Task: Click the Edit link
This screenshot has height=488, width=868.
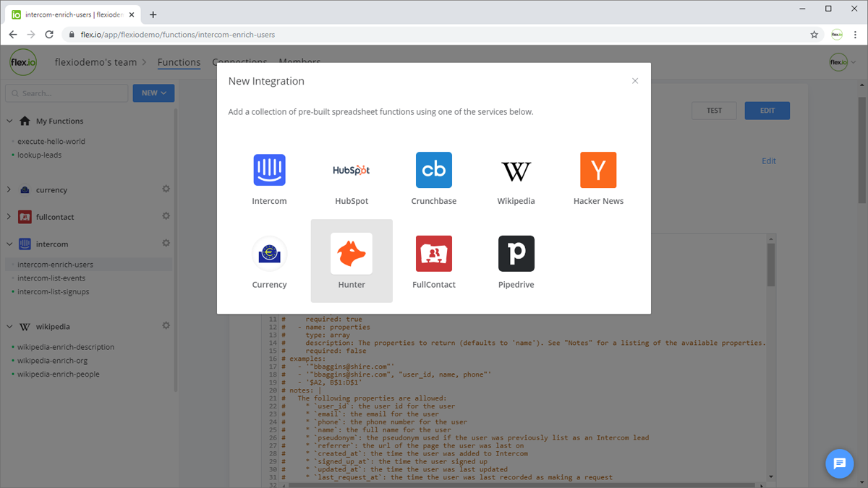Action: (x=769, y=161)
